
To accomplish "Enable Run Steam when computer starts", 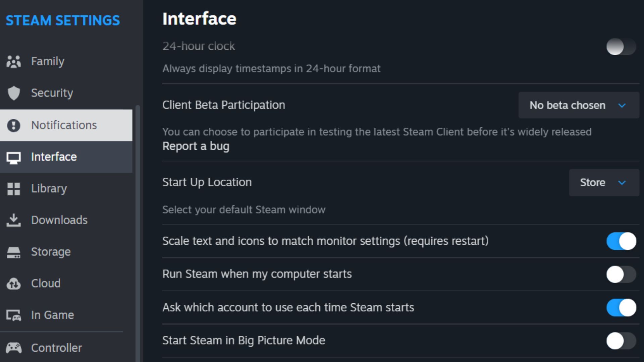I will coord(621,275).
